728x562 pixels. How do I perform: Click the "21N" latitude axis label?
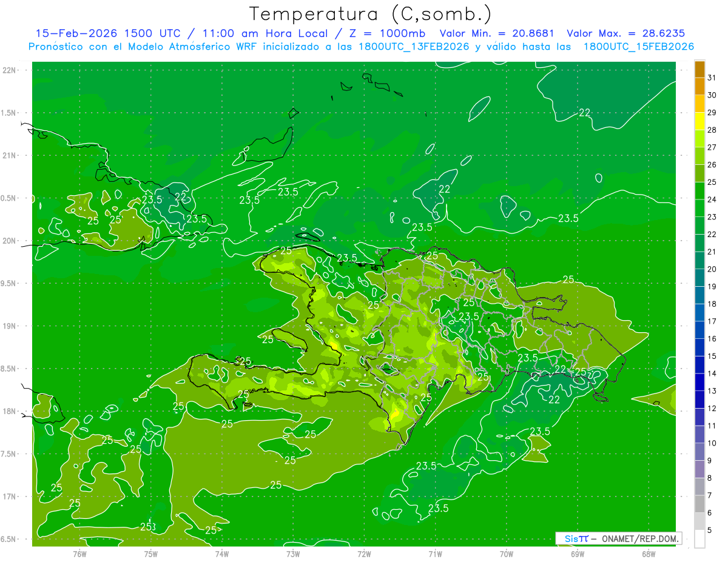point(10,155)
